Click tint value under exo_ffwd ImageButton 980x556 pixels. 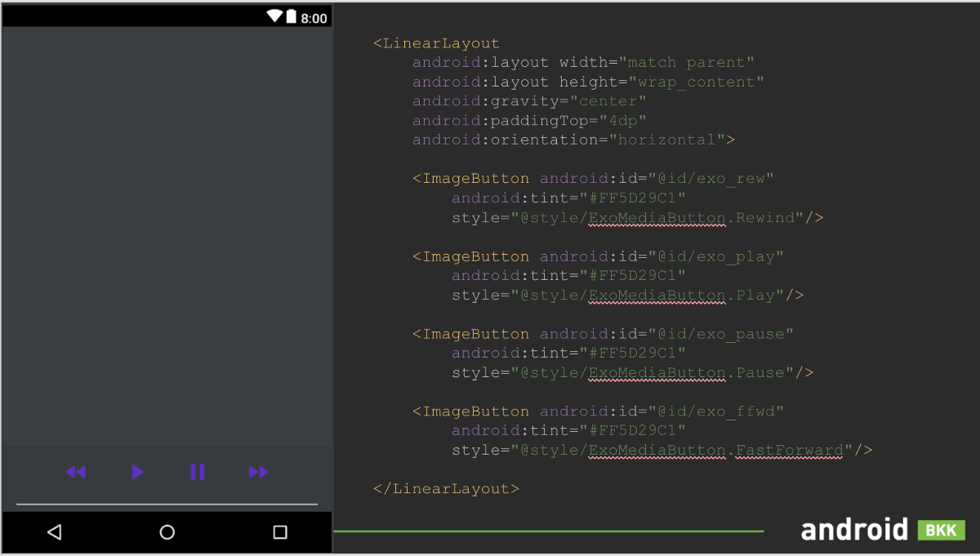point(633,431)
